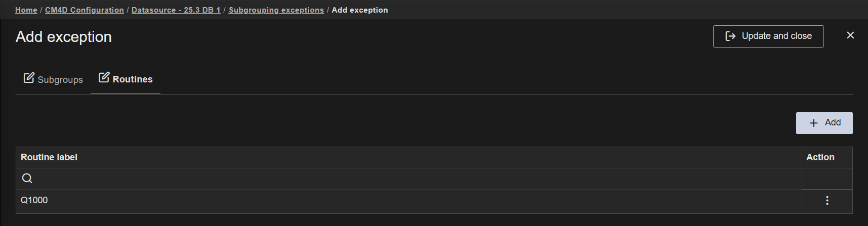Navigate to Datasource - 25.3 DB 1 breadcrumb
The height and width of the screenshot is (226, 868).
176,10
